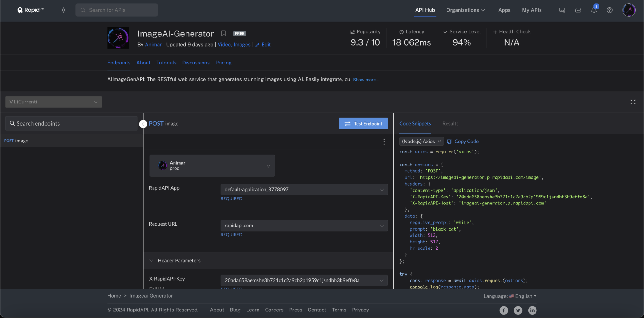Image resolution: width=644 pixels, height=318 pixels.
Task: Click the Show more link in the description
Action: [366, 80]
